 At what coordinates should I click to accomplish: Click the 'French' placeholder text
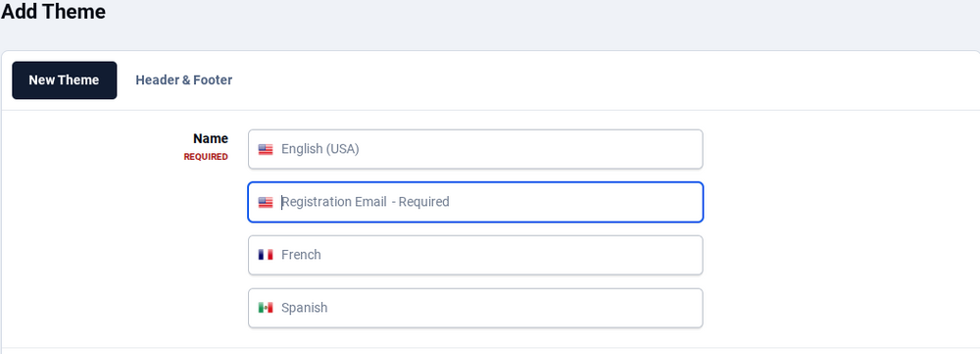tap(301, 255)
